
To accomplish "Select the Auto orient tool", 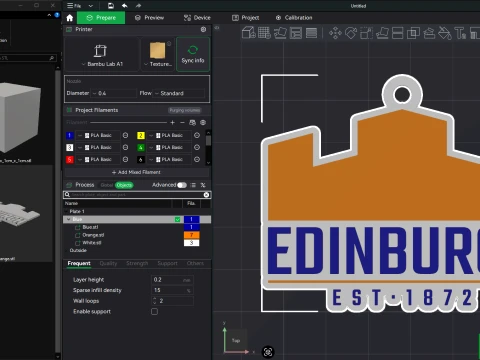I will [280, 33].
